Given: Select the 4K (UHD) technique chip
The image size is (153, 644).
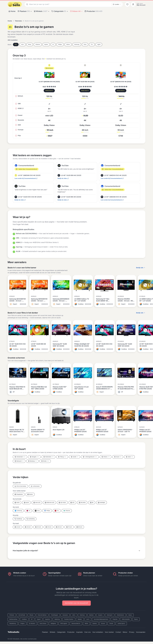Looking at the screenshot, I should point(82,503).
